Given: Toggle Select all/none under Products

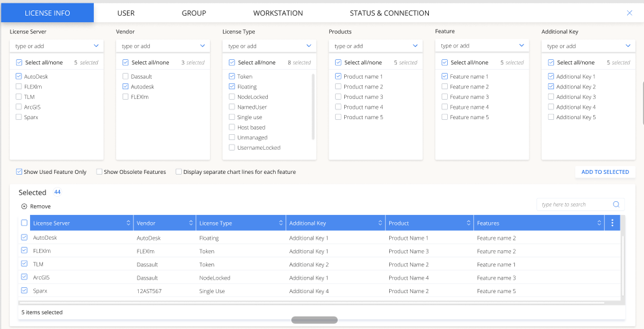Looking at the screenshot, I should (x=338, y=63).
